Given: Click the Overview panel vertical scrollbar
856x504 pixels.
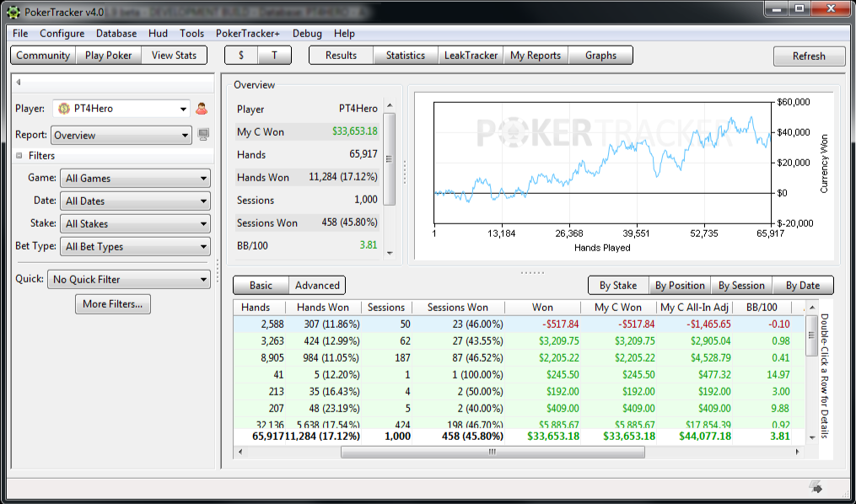Looking at the screenshot, I should tap(390, 158).
